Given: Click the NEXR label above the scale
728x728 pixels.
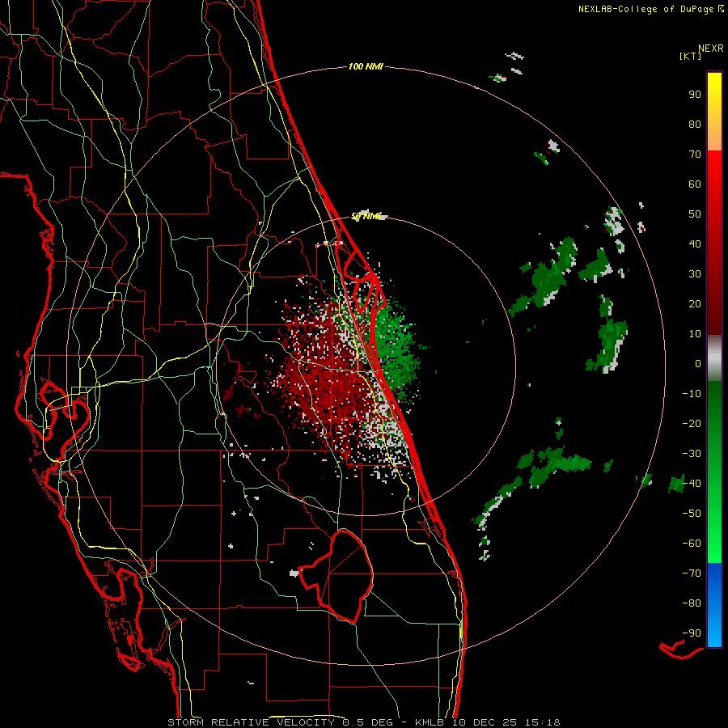Looking at the screenshot, I should (x=710, y=48).
